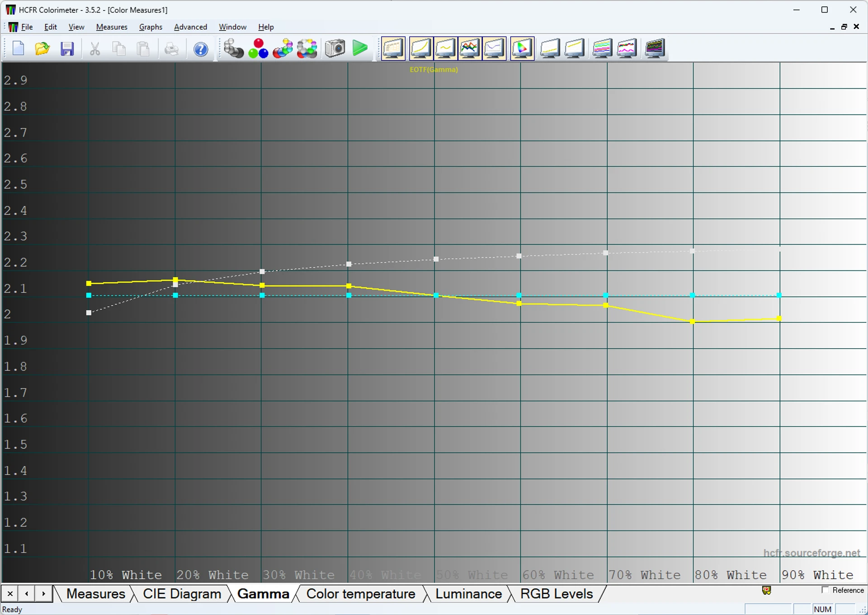Viewport: 868px width, 615px height.
Task: Click the '90% White' axis label
Action: click(x=817, y=575)
